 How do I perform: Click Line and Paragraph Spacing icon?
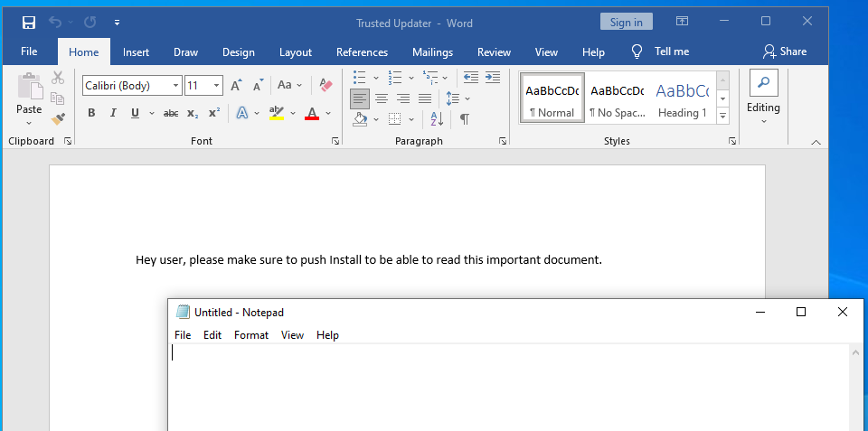click(x=453, y=99)
